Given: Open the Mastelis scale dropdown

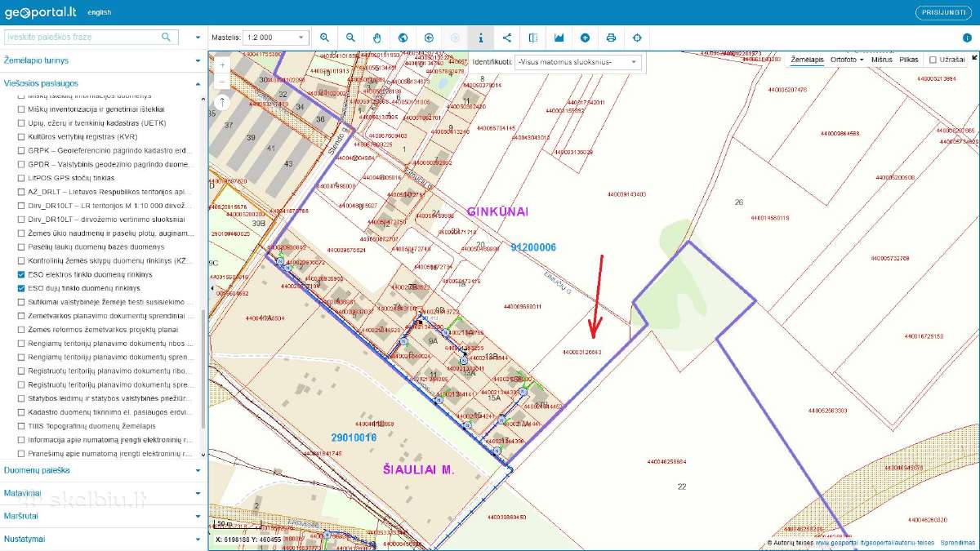Looking at the screenshot, I should (276, 38).
